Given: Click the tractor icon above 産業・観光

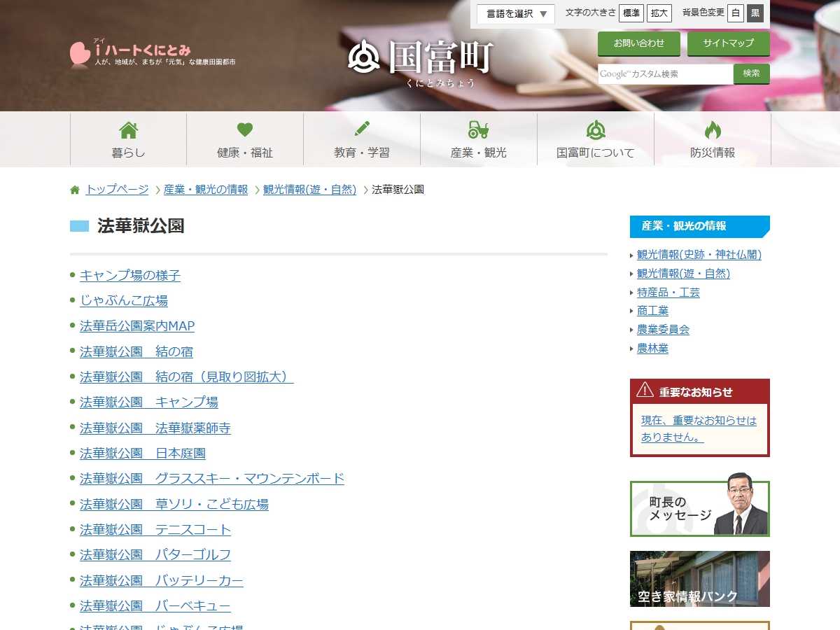Looking at the screenshot, I should tap(479, 130).
